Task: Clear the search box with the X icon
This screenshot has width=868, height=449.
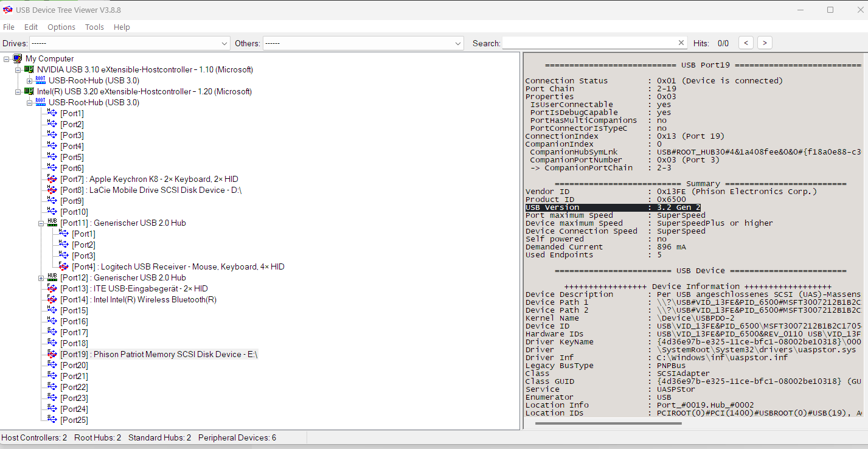Action: click(x=681, y=43)
